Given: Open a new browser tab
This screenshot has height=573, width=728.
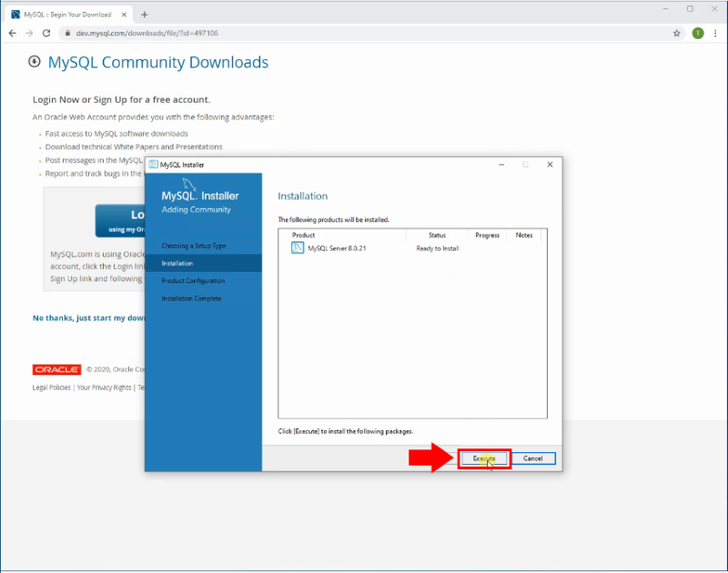Looking at the screenshot, I should click(x=144, y=15).
